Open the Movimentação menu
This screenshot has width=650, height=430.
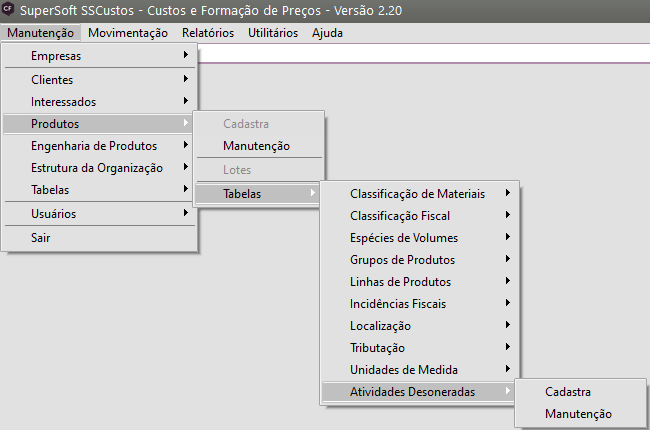128,32
